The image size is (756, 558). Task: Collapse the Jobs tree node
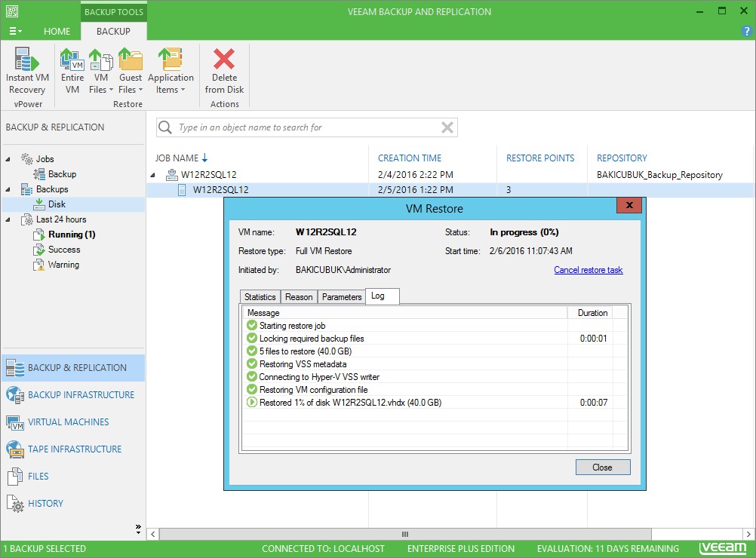point(8,159)
